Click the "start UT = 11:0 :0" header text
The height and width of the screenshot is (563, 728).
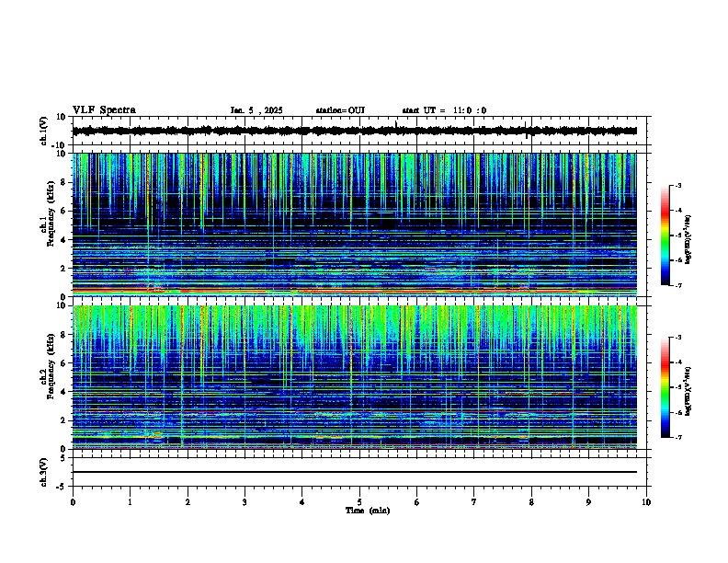(444, 110)
